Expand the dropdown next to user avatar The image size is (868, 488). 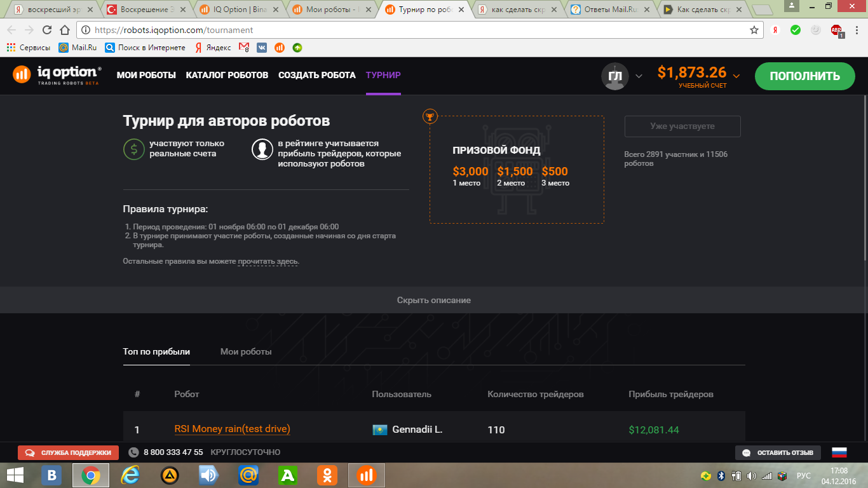(639, 76)
